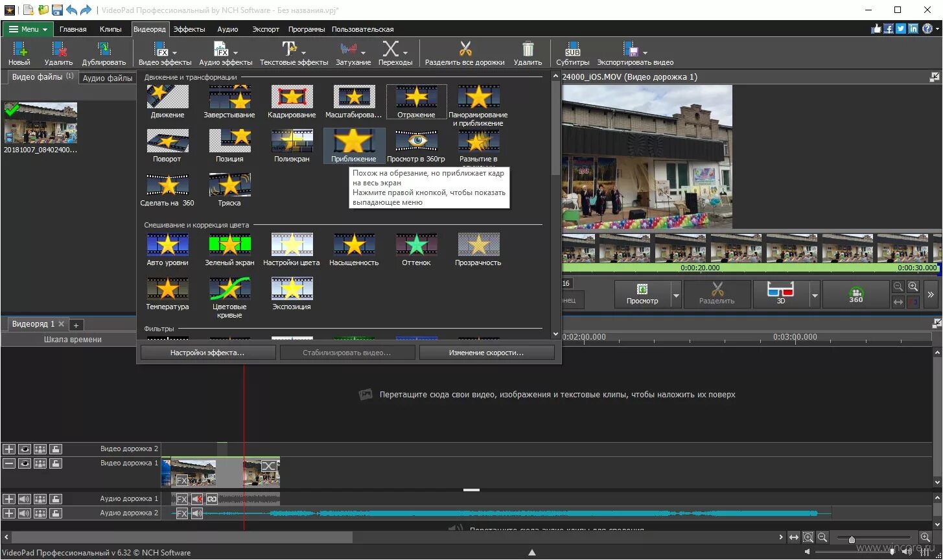Apply the Полиэкран split-screen effect
The width and height of the screenshot is (943, 560).
click(292, 146)
